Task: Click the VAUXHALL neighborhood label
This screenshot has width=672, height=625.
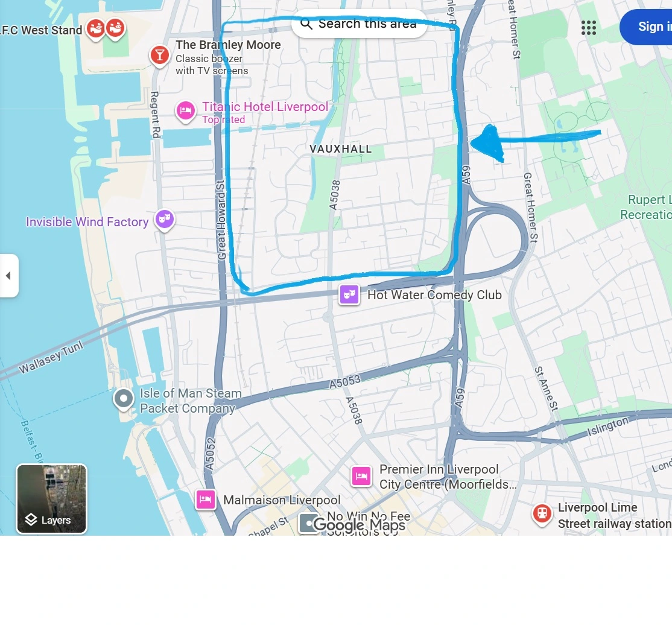Action: (x=341, y=149)
